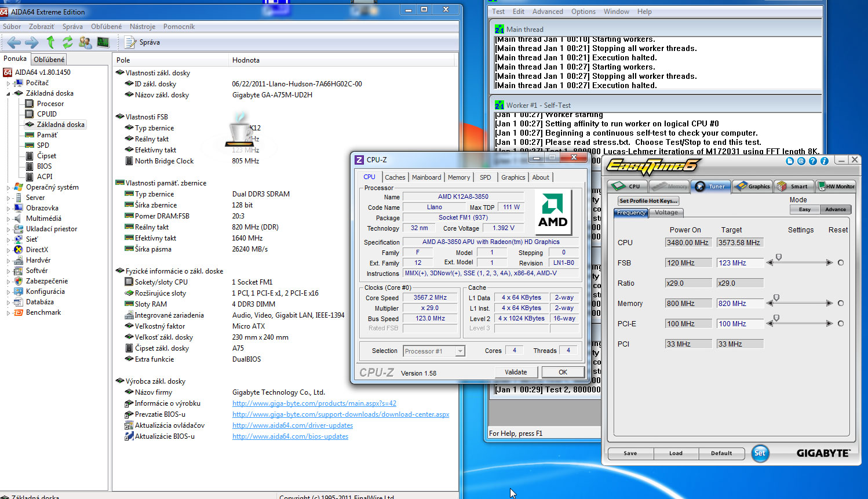Screen dimensions: 868x499
Task: Switch to EasyTune6 CPU tab
Action: coord(628,186)
